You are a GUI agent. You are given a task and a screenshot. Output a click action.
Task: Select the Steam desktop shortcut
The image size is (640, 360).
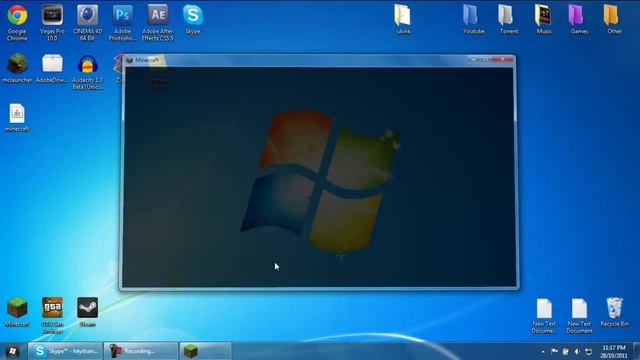87,312
